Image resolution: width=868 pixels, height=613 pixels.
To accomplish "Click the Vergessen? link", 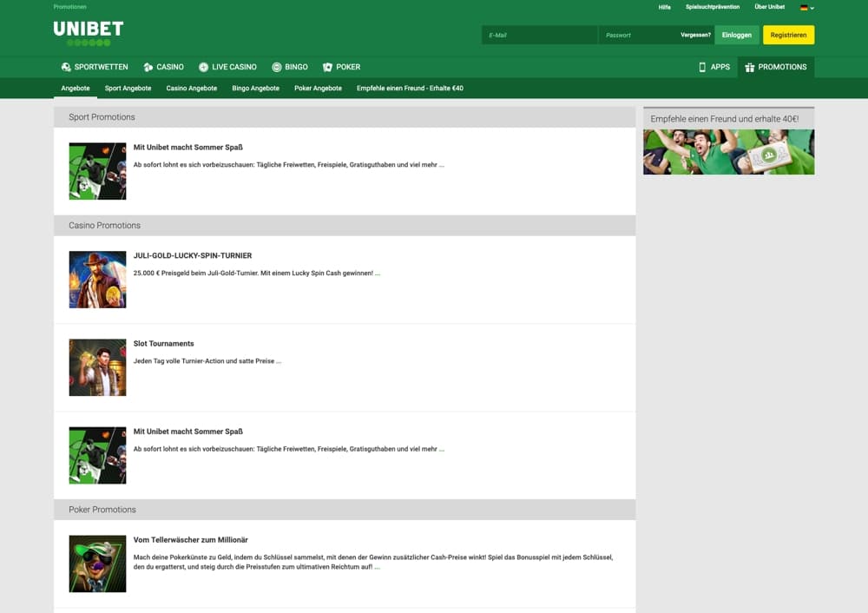I will pyautogui.click(x=695, y=35).
